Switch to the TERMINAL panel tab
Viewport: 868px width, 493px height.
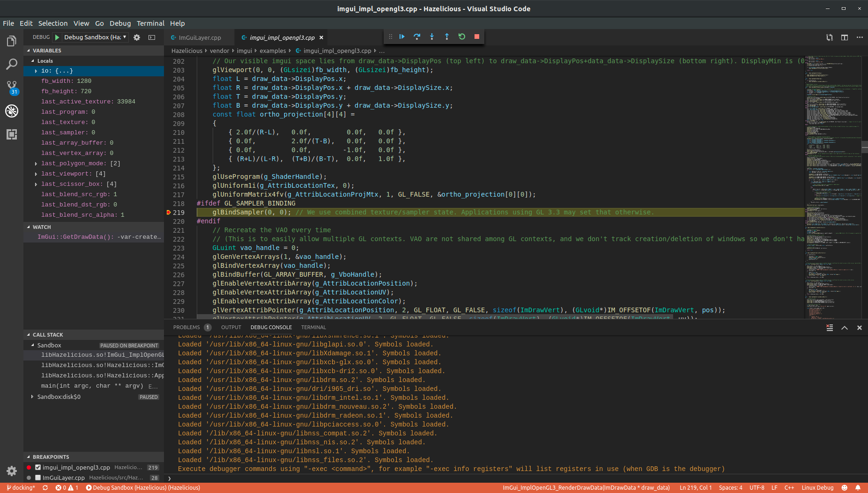pyautogui.click(x=313, y=327)
